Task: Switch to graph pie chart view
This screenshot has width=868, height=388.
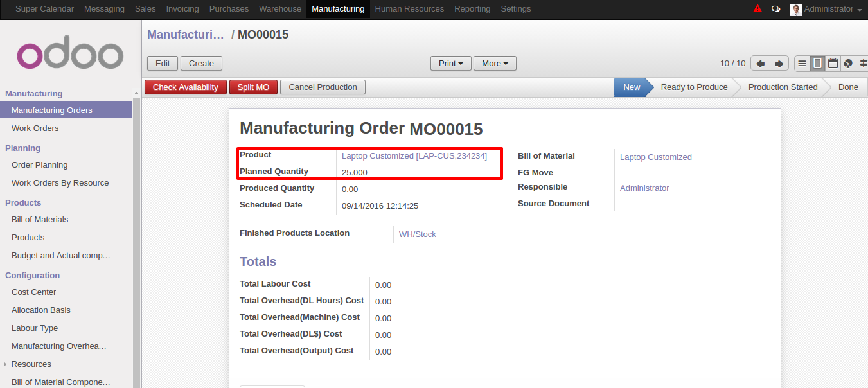Action: coord(848,64)
